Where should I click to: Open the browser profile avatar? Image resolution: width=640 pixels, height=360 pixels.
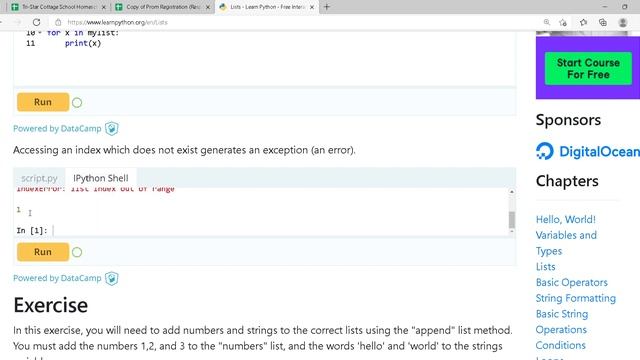pos(622,22)
